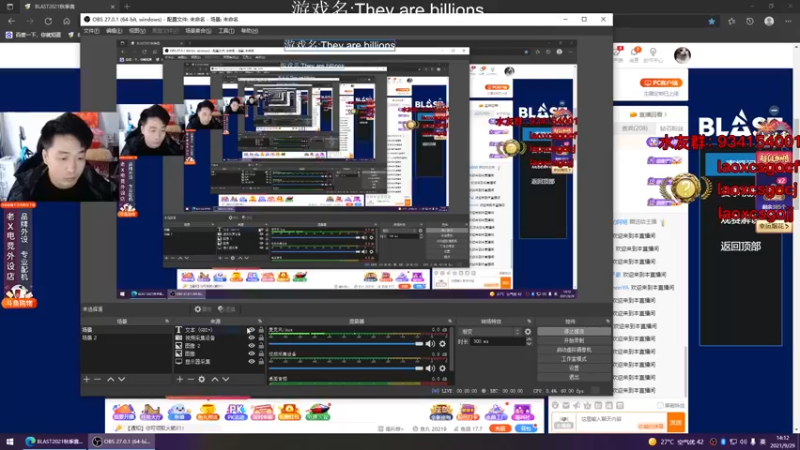Adjust the Mic/Aux volume slider
This screenshot has height=450, width=800.
[x=346, y=344]
